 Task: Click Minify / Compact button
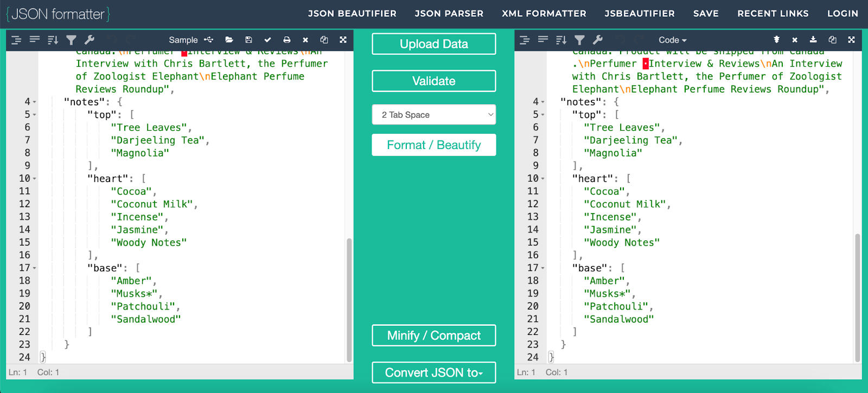click(434, 336)
